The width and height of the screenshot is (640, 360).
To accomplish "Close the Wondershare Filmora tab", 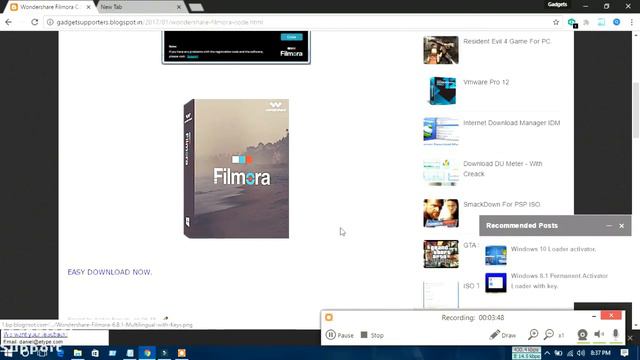I will tap(89, 7).
